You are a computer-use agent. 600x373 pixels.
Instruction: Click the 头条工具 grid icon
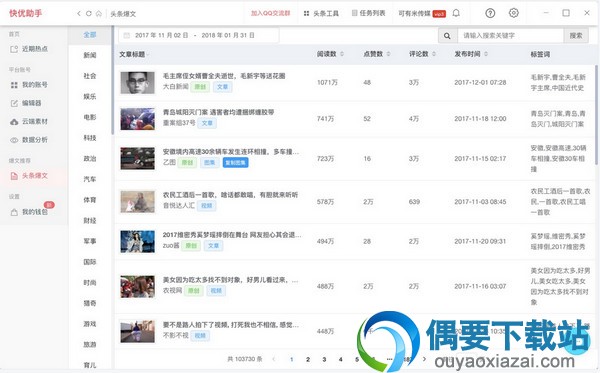click(x=306, y=13)
